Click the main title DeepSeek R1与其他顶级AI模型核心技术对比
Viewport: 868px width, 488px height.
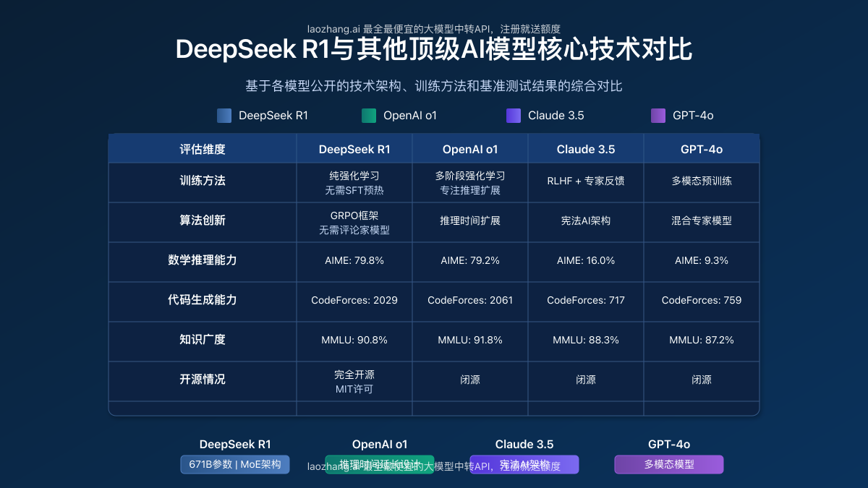pos(434,50)
